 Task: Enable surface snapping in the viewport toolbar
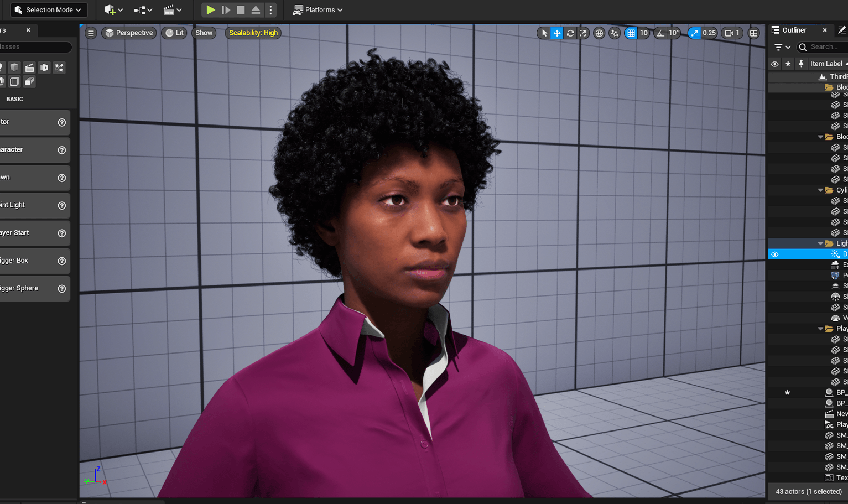(614, 33)
